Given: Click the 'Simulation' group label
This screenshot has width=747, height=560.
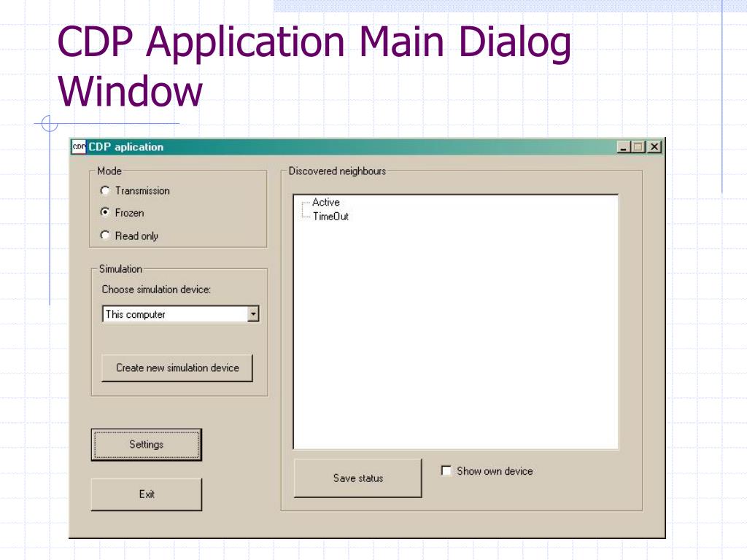Looking at the screenshot, I should click(x=120, y=269).
